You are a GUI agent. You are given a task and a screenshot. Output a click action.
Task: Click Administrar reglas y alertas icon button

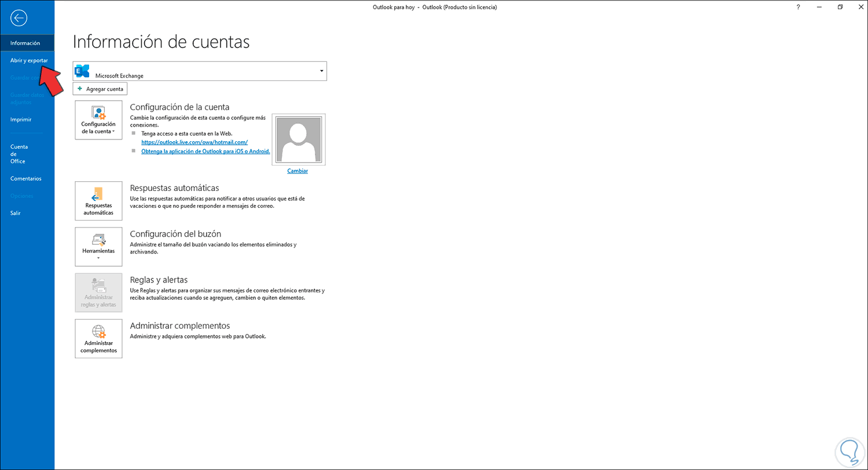pyautogui.click(x=98, y=292)
